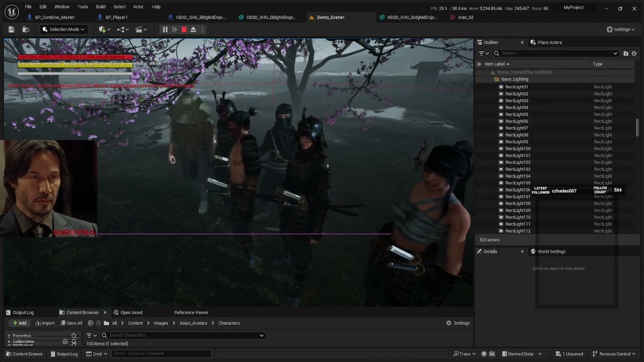
Task: Open the Content Browser Settings
Action: coord(458,323)
